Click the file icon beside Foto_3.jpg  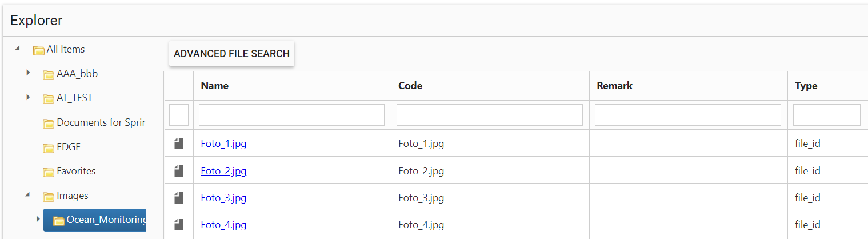coord(179,198)
